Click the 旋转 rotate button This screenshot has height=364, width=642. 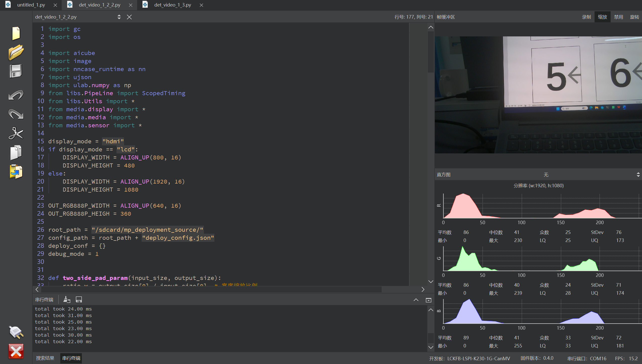pos(634,17)
